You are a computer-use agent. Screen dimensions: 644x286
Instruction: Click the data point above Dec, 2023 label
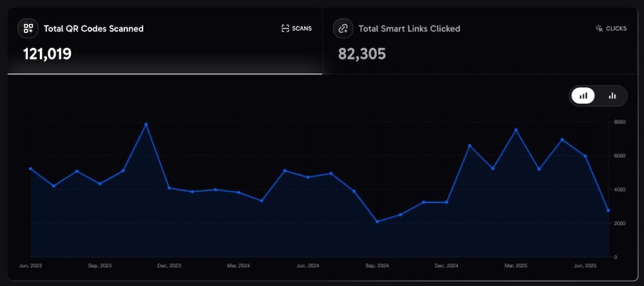169,188
